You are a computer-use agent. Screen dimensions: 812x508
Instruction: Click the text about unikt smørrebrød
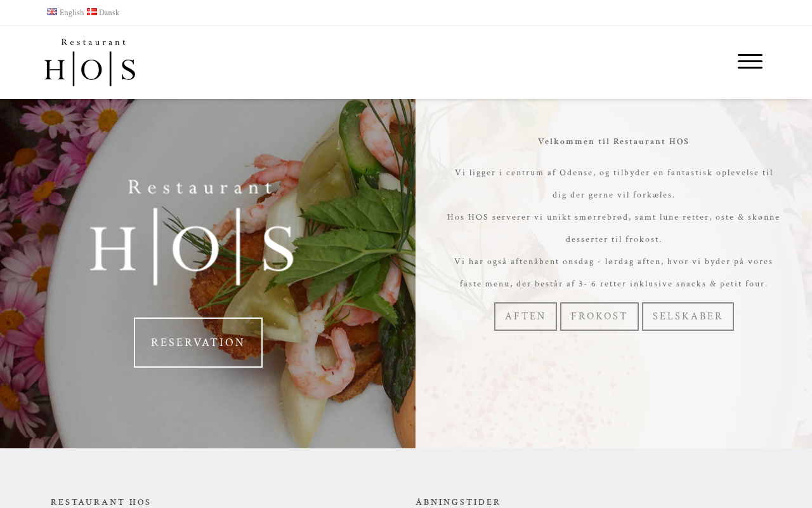[x=613, y=228]
